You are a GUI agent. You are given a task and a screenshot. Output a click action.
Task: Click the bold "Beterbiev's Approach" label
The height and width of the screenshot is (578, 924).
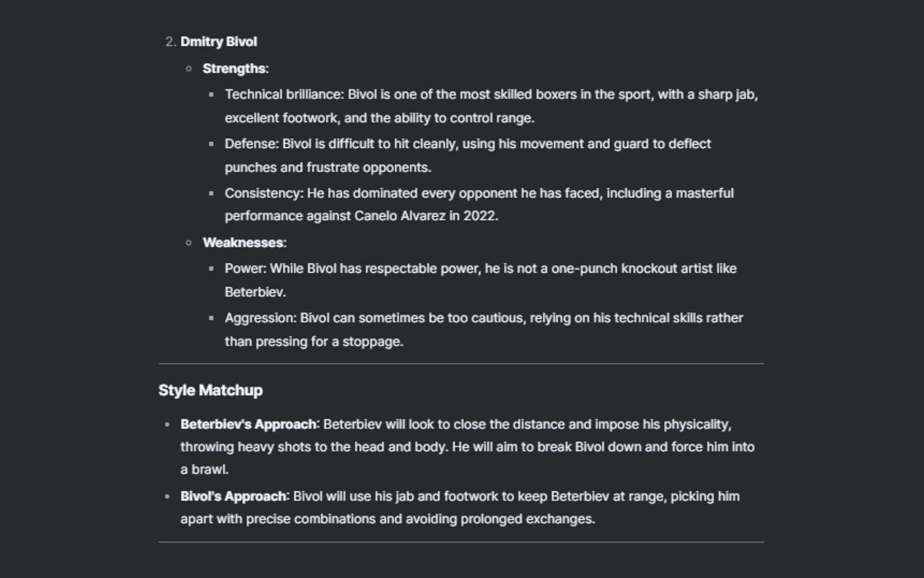click(x=248, y=424)
